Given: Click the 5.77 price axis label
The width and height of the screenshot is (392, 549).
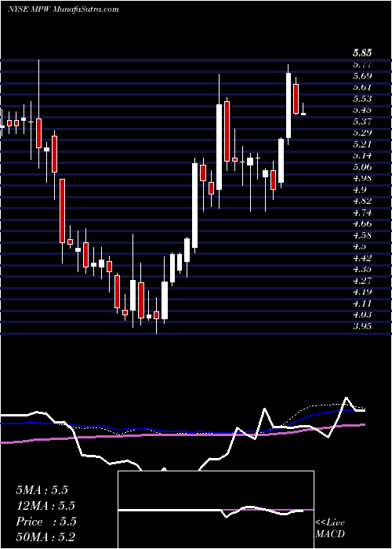Looking at the screenshot, I should click(x=362, y=64).
